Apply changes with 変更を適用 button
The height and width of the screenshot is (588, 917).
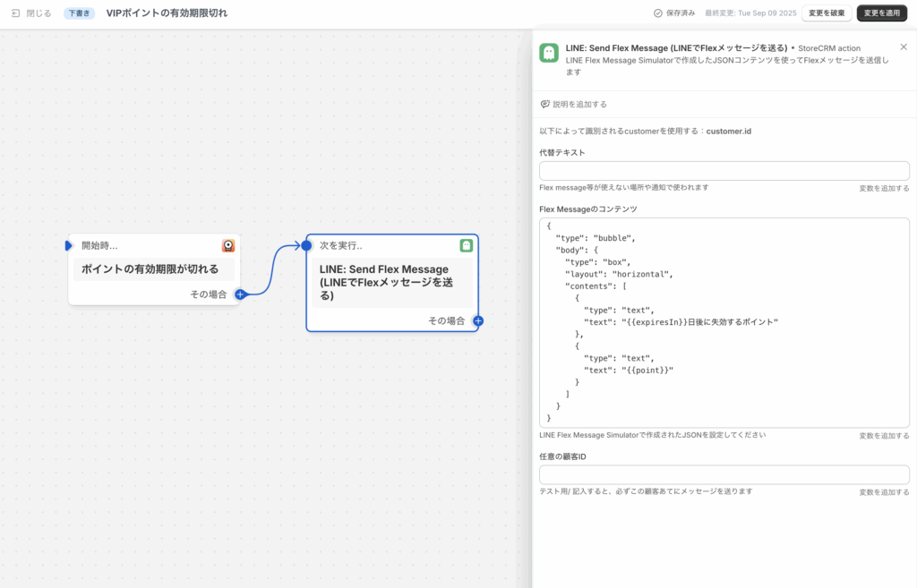(881, 13)
